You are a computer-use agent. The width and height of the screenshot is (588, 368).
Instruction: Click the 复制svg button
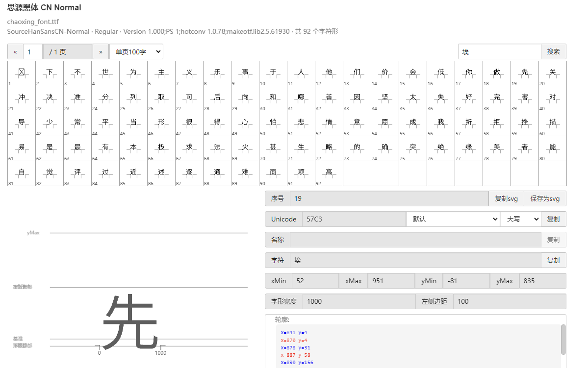pyautogui.click(x=506, y=198)
